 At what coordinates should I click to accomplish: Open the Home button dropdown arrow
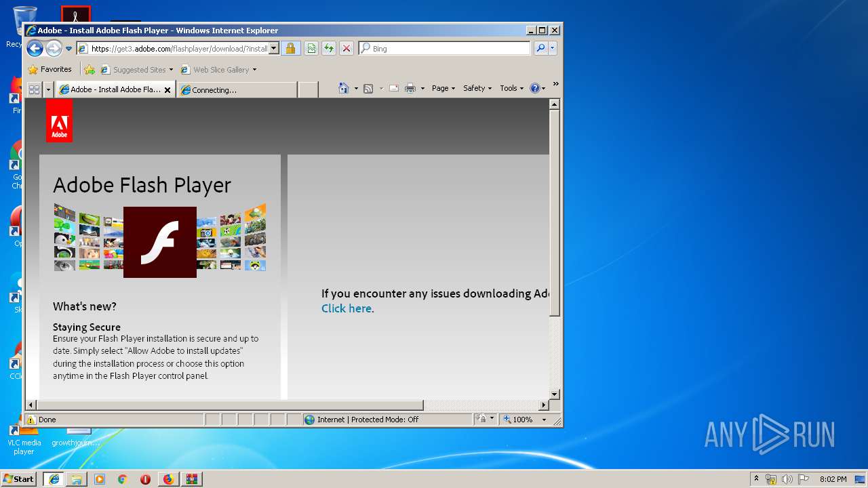coord(356,89)
